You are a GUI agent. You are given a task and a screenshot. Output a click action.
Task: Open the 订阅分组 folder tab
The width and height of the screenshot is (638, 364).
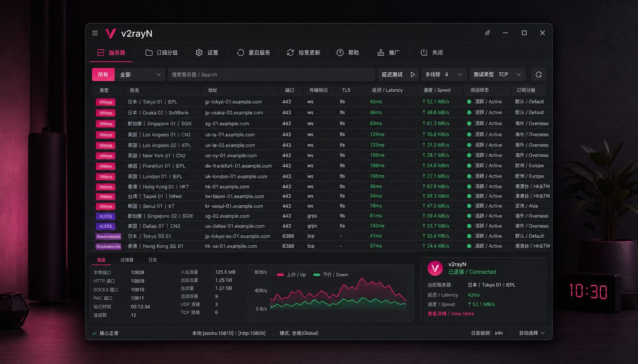162,53
